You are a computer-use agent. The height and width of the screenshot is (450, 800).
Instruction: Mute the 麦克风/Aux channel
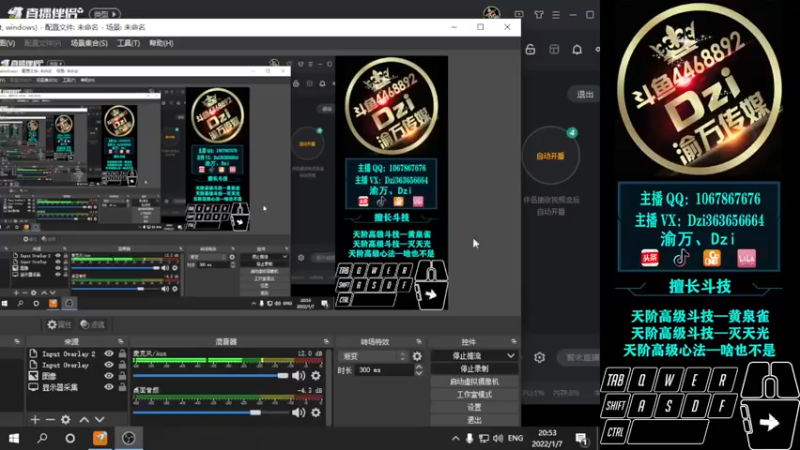click(298, 376)
